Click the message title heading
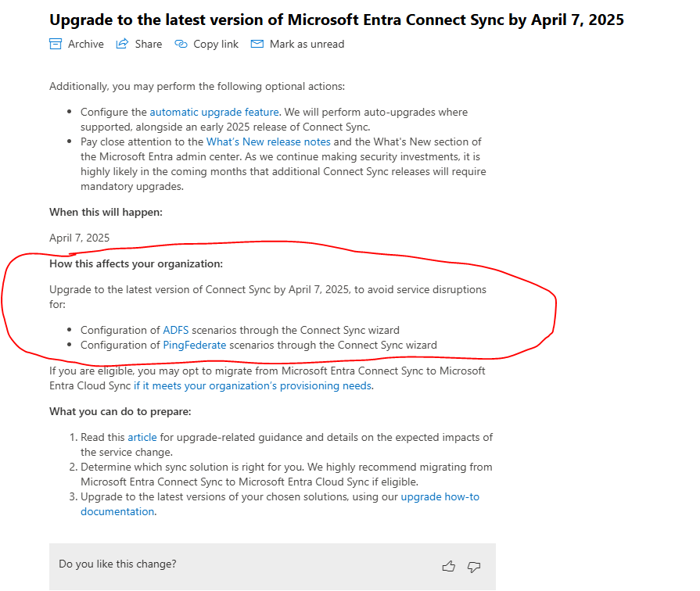Image resolution: width=700 pixels, height=591 pixels. tap(336, 20)
